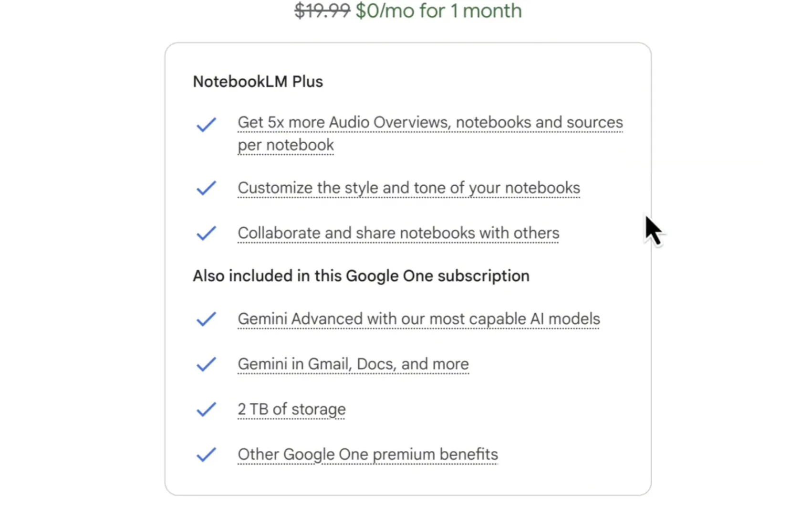This screenshot has width=812, height=509.
Task: Click checkmark beside Other Google One premium benefits
Action: point(206,455)
